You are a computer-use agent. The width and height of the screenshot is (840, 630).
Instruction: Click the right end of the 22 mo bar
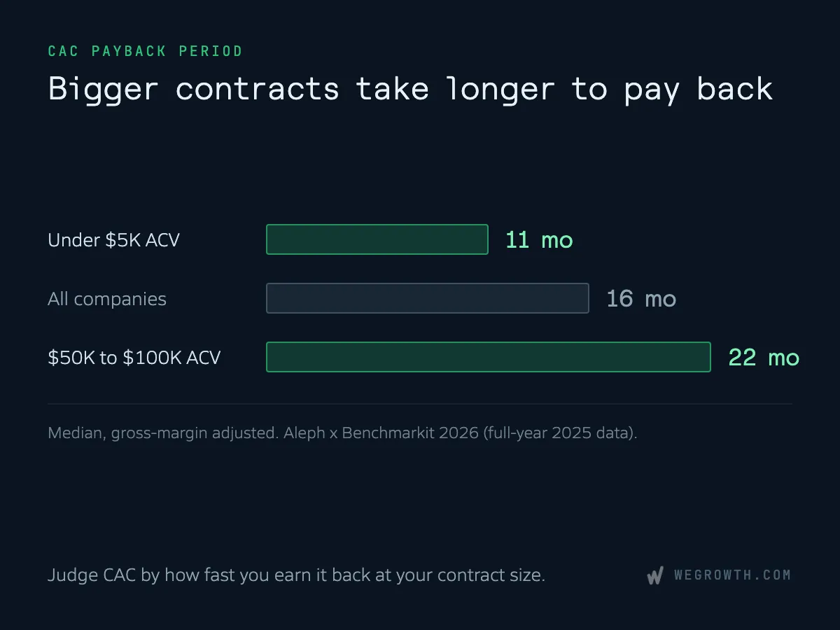708,357
